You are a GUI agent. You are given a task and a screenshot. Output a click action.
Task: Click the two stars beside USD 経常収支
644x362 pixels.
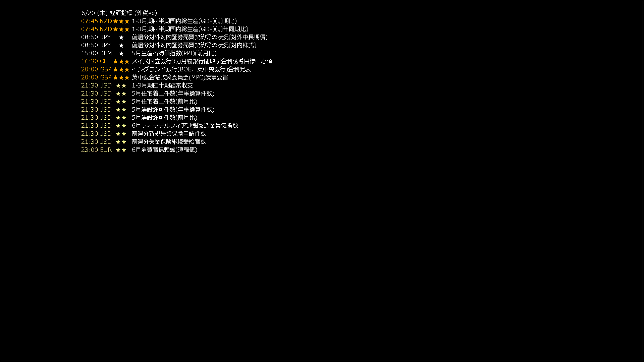tap(121, 85)
